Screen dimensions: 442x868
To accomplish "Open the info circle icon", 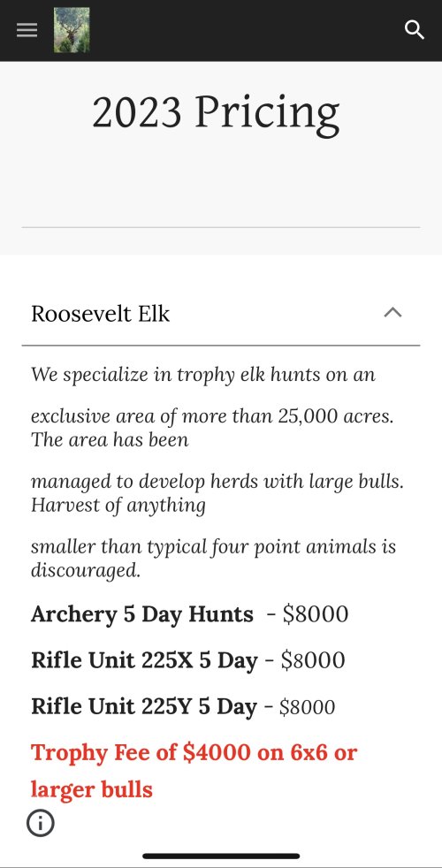I will [x=41, y=823].
